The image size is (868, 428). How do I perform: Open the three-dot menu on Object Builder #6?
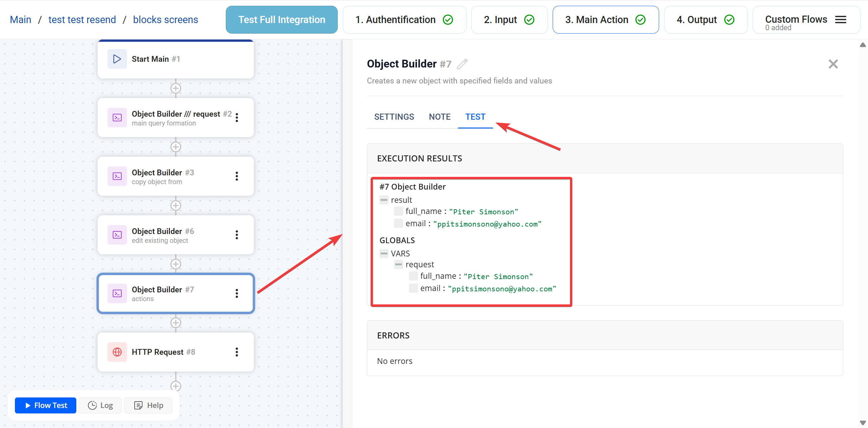pos(237,235)
